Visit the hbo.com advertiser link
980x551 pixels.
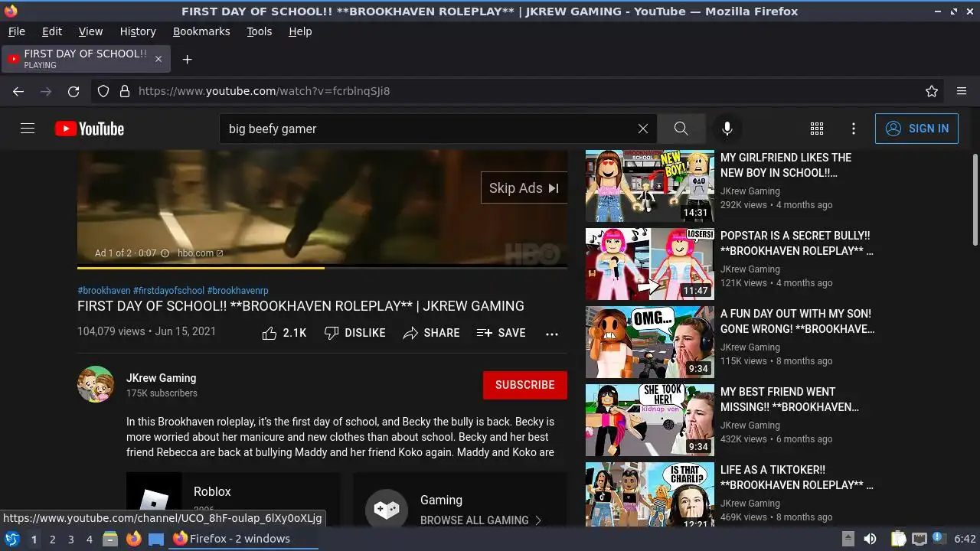tap(200, 253)
